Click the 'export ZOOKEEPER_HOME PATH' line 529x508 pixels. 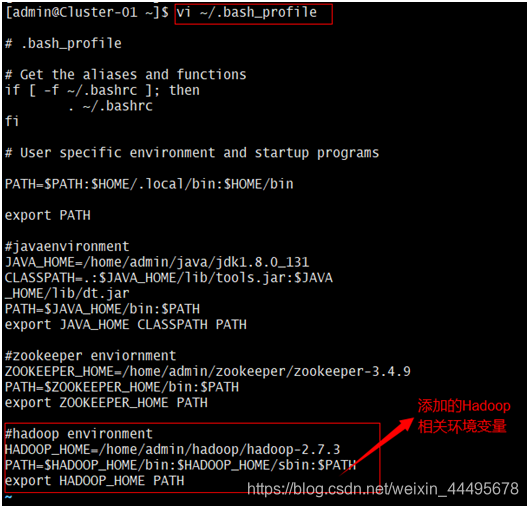(x=107, y=403)
